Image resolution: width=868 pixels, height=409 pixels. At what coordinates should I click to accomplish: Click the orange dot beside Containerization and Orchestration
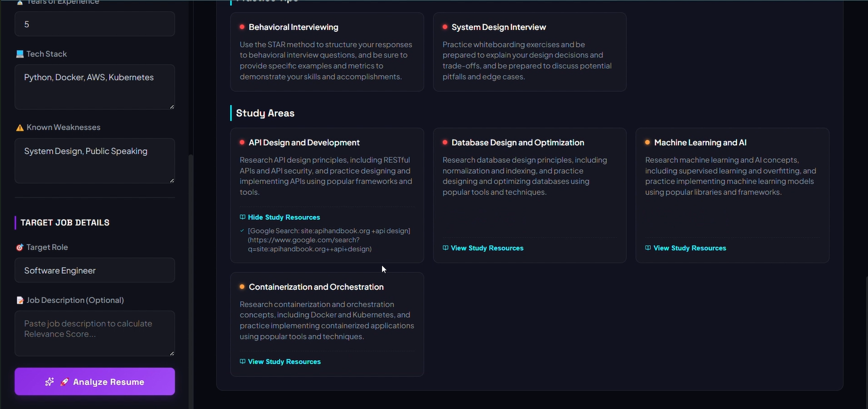tap(242, 287)
